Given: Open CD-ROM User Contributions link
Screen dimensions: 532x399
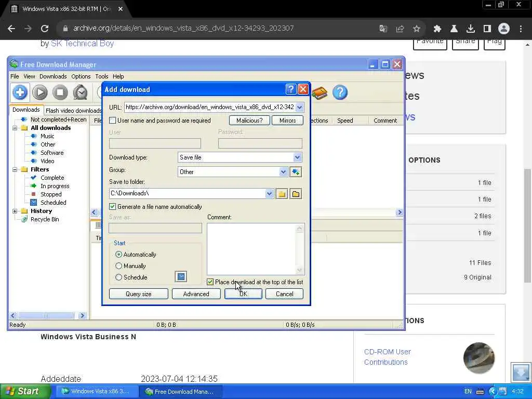Looking at the screenshot, I should coord(388,357).
